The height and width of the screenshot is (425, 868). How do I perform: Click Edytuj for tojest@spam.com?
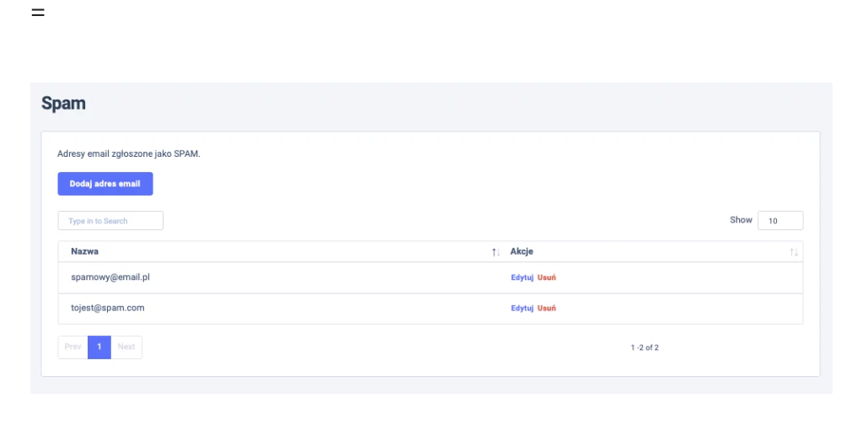click(x=522, y=309)
